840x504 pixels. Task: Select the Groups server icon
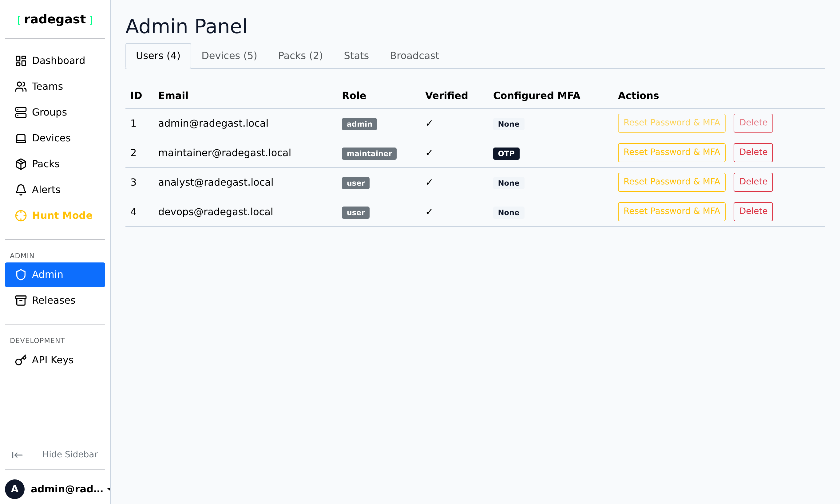[21, 112]
